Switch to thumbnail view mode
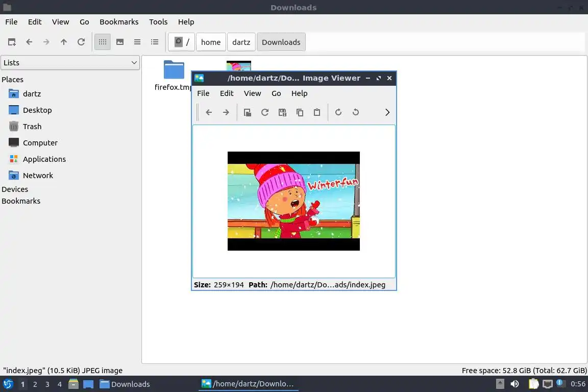 tap(120, 42)
